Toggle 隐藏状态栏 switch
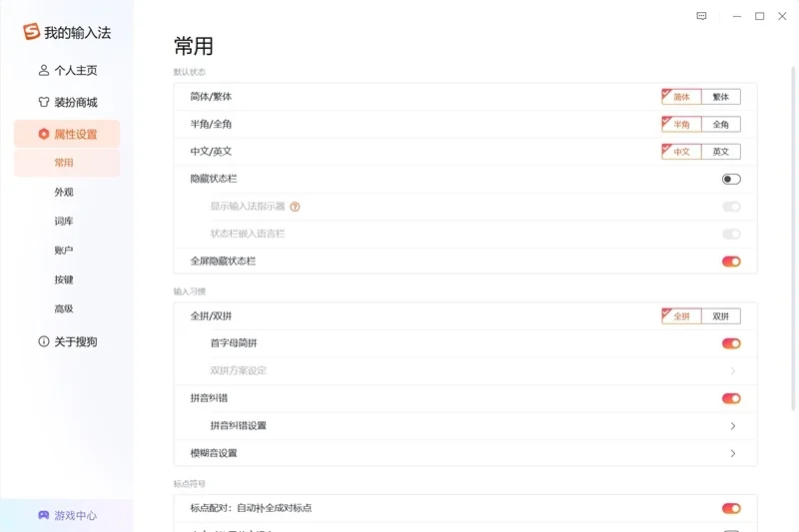This screenshot has width=799, height=532. [731, 180]
